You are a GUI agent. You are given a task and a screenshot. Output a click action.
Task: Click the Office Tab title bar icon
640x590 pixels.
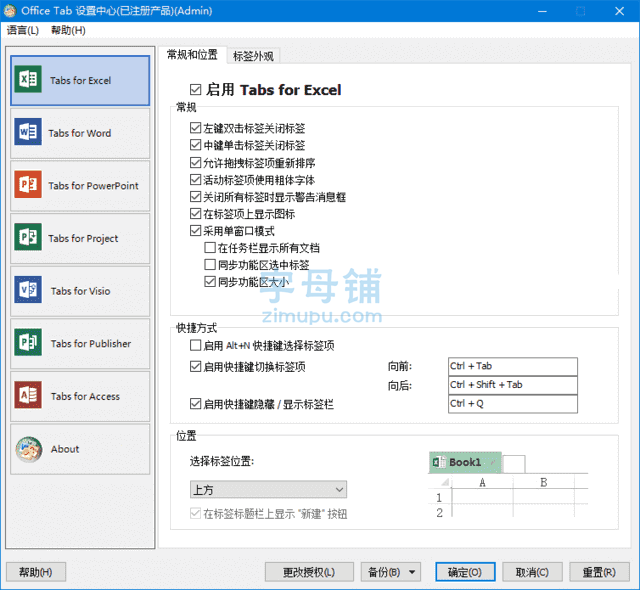click(x=10, y=11)
